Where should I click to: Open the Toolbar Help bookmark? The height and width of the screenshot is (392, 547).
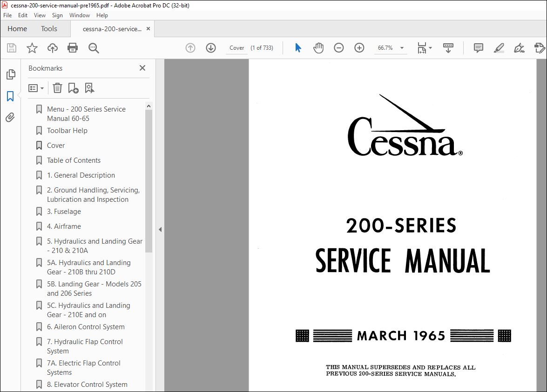tap(67, 130)
